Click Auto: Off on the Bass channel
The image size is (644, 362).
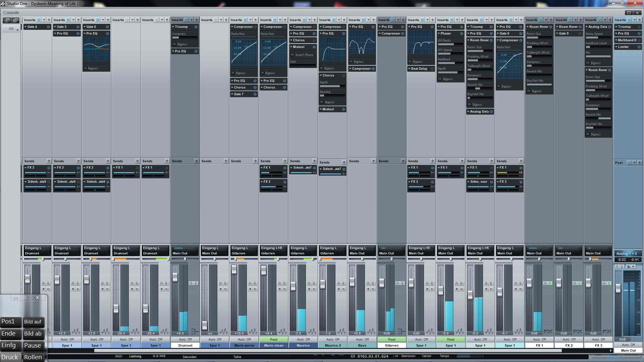coord(362,340)
